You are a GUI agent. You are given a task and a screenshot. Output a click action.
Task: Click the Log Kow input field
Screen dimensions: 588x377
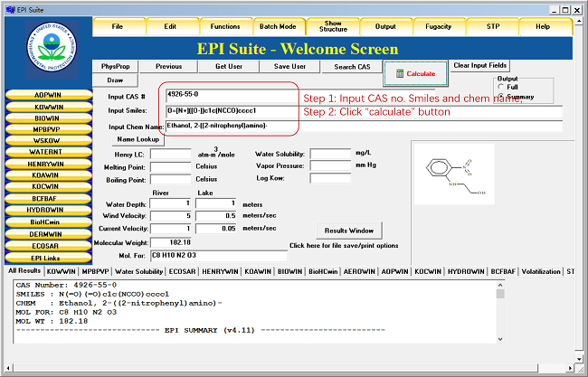(x=330, y=178)
